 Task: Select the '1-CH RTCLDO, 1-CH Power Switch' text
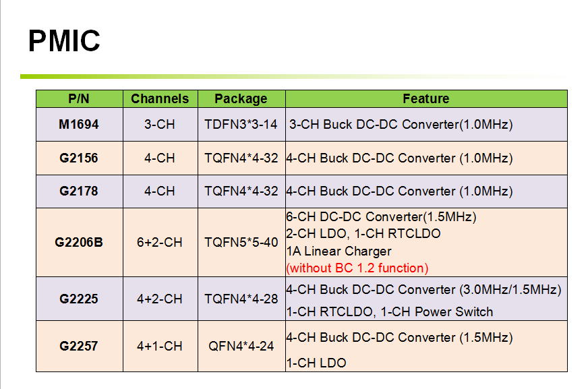coord(390,311)
